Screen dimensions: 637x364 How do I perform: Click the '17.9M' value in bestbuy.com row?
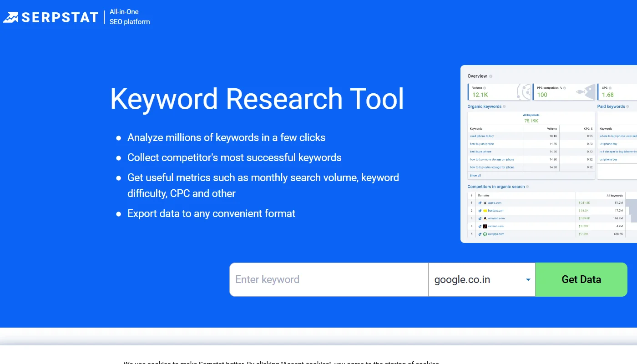(x=618, y=211)
